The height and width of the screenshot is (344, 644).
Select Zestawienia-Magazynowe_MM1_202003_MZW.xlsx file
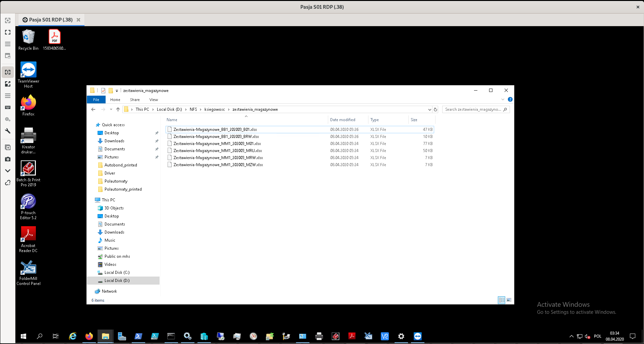[300, 165]
